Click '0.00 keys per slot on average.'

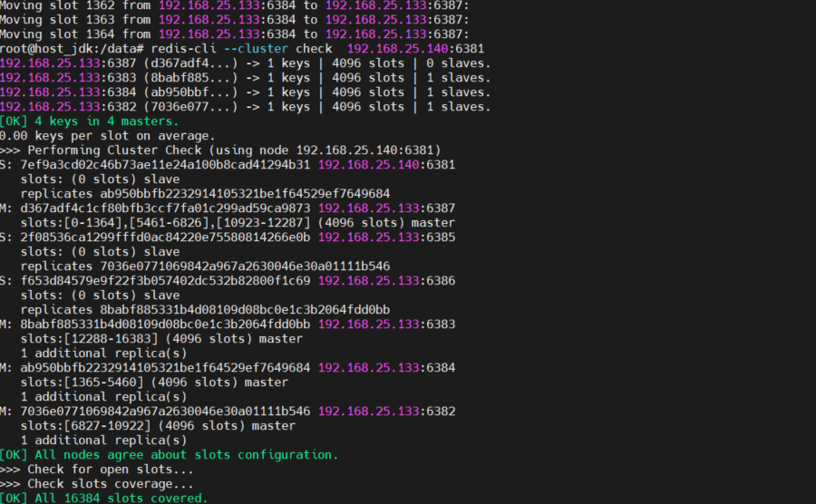108,136
